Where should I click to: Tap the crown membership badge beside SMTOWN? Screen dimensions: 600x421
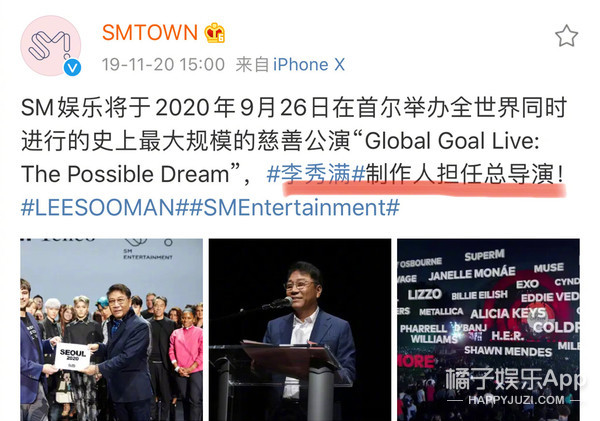tap(215, 33)
